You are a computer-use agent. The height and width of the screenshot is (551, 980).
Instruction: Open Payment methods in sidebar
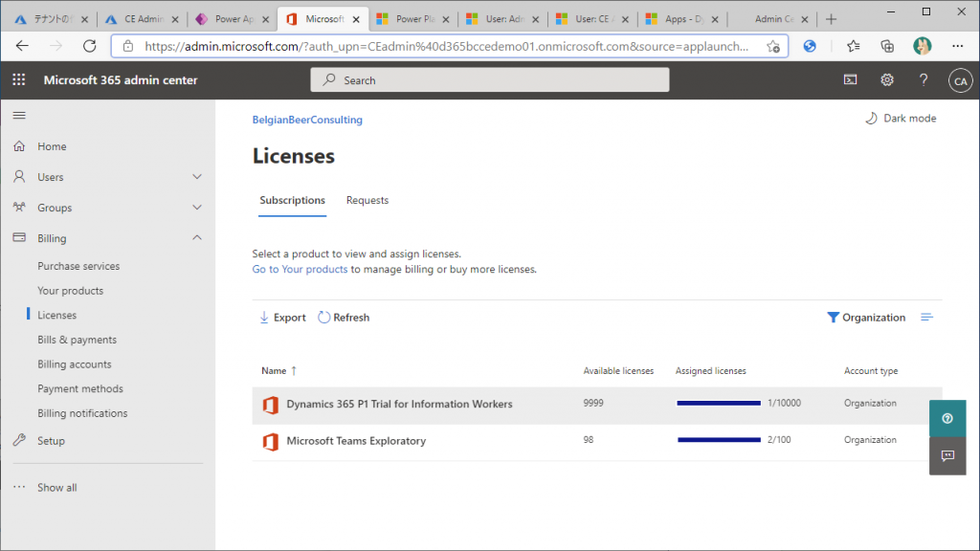80,388
